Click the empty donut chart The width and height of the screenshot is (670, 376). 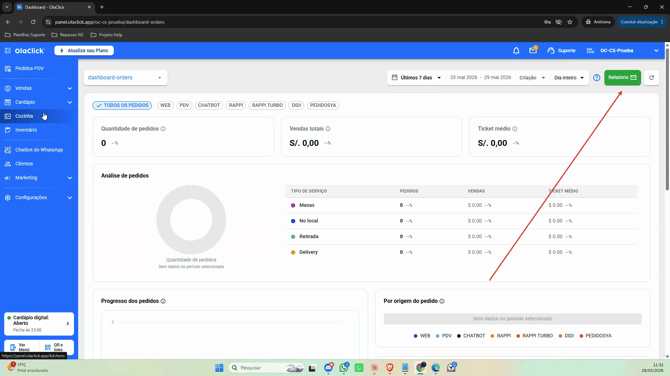click(191, 220)
